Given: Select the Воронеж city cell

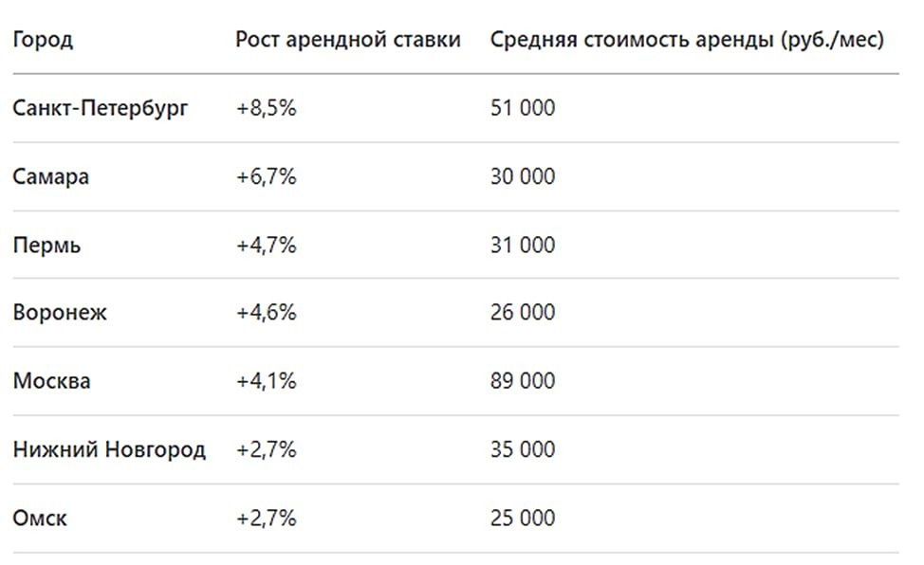Looking at the screenshot, I should pos(60,313).
